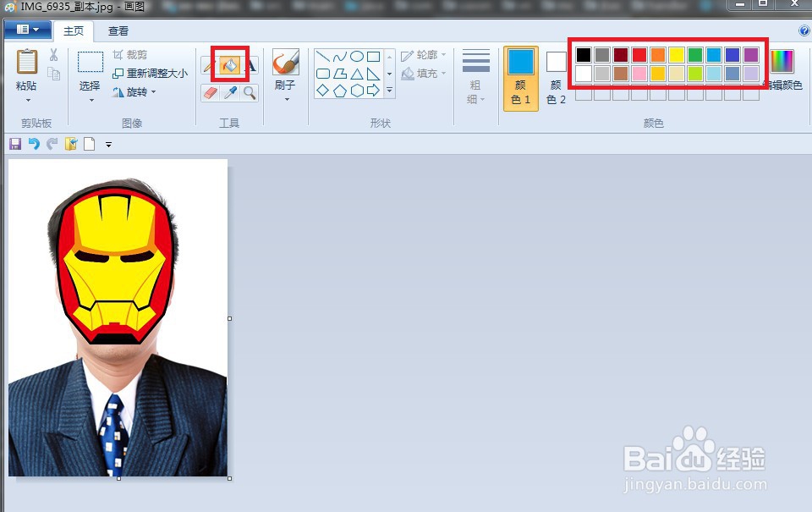This screenshot has height=512, width=812.
Task: Pick the purple color swatch
Action: [751, 54]
